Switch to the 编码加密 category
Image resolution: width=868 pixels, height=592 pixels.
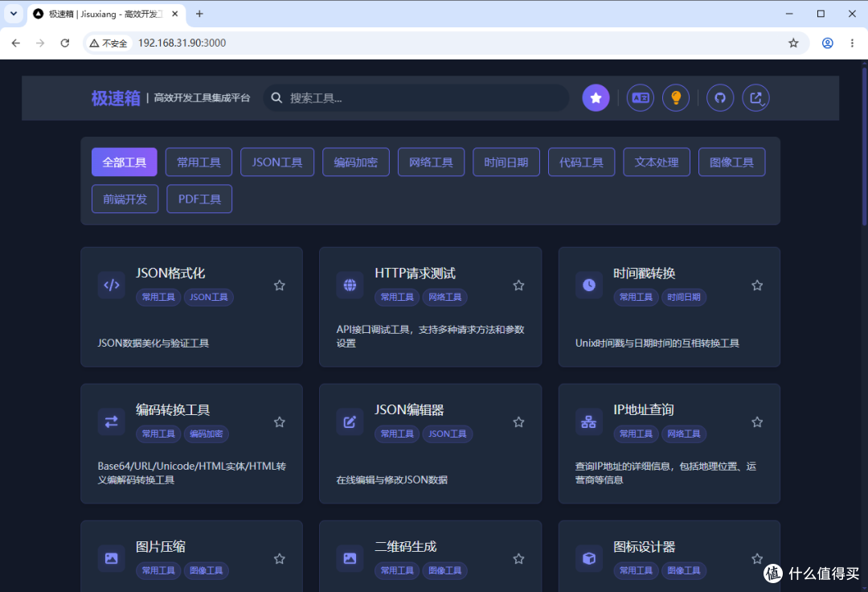(356, 162)
